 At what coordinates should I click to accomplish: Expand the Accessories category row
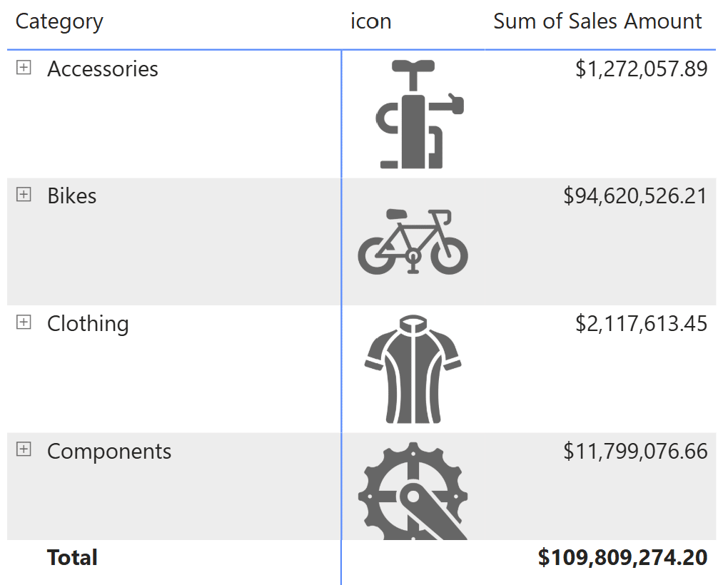pos(24,68)
